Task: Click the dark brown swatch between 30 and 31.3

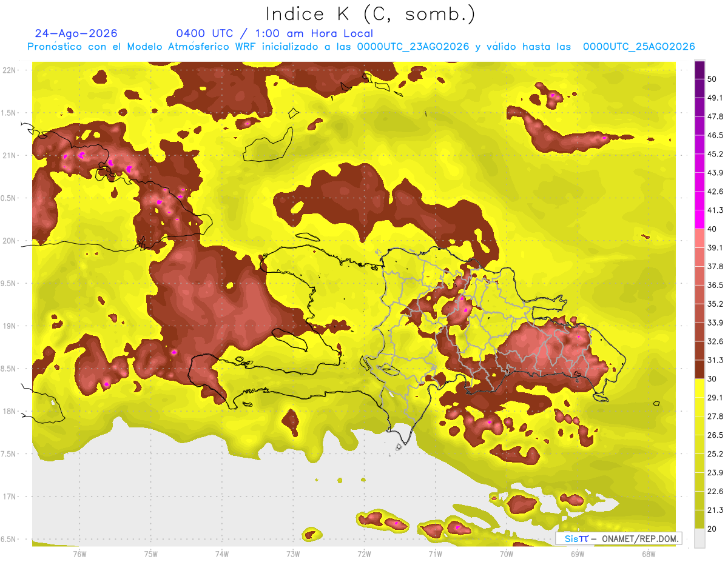Action: click(699, 369)
